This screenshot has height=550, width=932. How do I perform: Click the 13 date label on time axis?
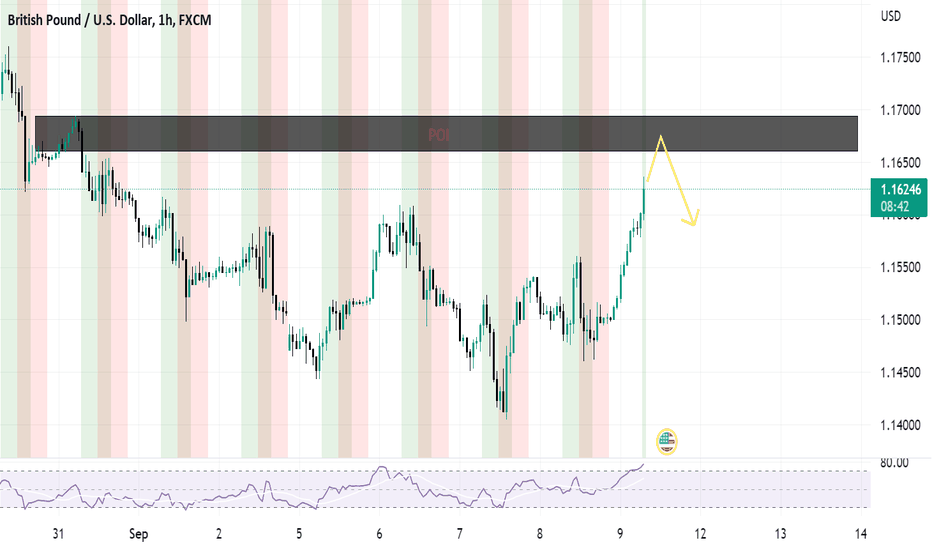coord(780,534)
